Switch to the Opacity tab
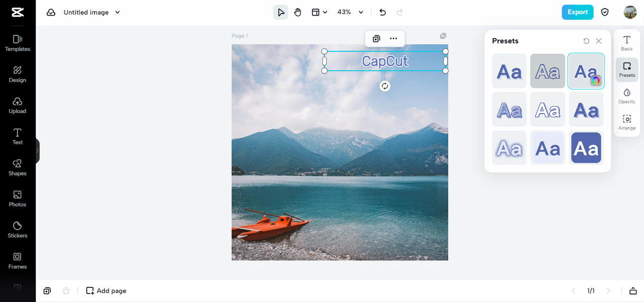Image resolution: width=644 pixels, height=302 pixels. coord(627,96)
